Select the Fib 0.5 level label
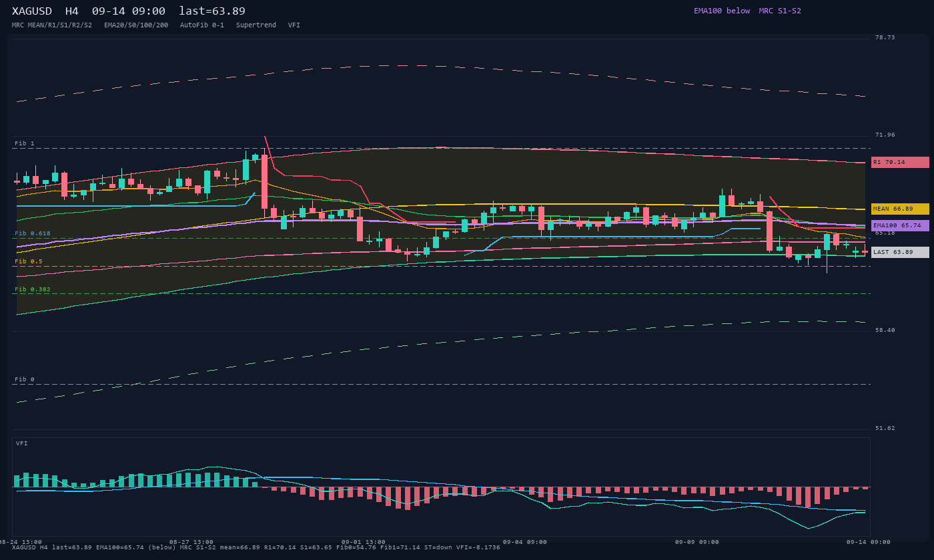The image size is (934, 560). coord(29,261)
